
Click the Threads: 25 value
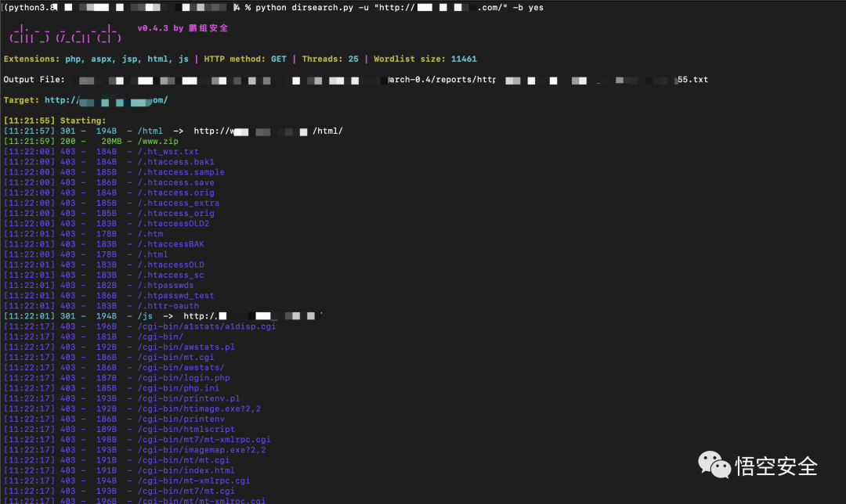[x=331, y=59]
